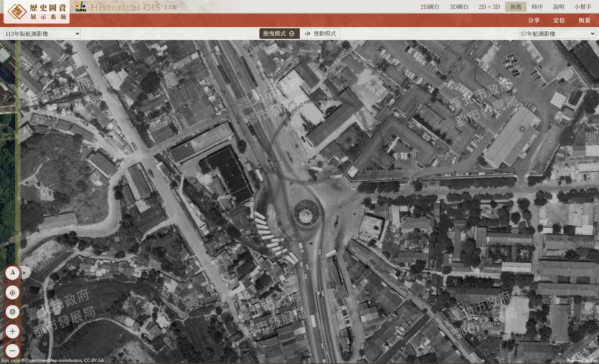Click the compass north arrow icon
Image resolution: width=599 pixels, height=364 pixels.
tap(12, 273)
